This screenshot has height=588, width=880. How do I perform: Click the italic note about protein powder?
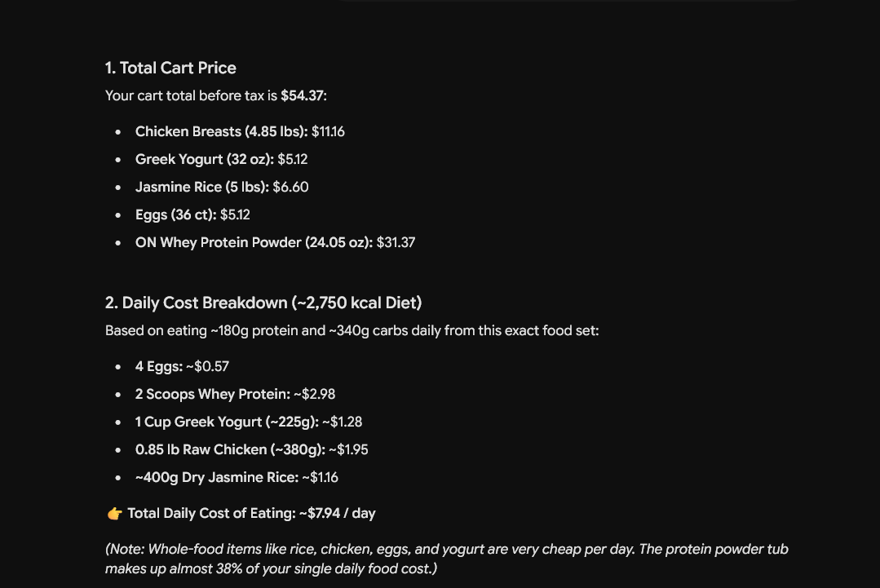pyautogui.click(x=447, y=559)
